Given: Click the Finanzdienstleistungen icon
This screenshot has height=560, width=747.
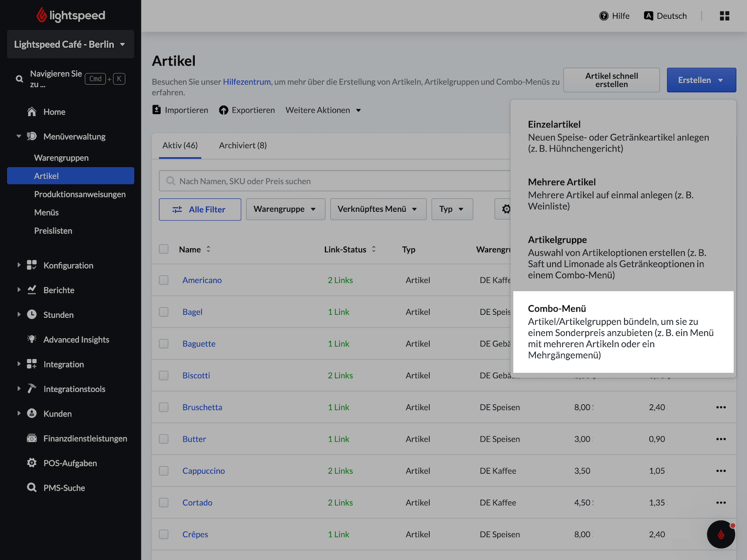Looking at the screenshot, I should pyautogui.click(x=32, y=438).
